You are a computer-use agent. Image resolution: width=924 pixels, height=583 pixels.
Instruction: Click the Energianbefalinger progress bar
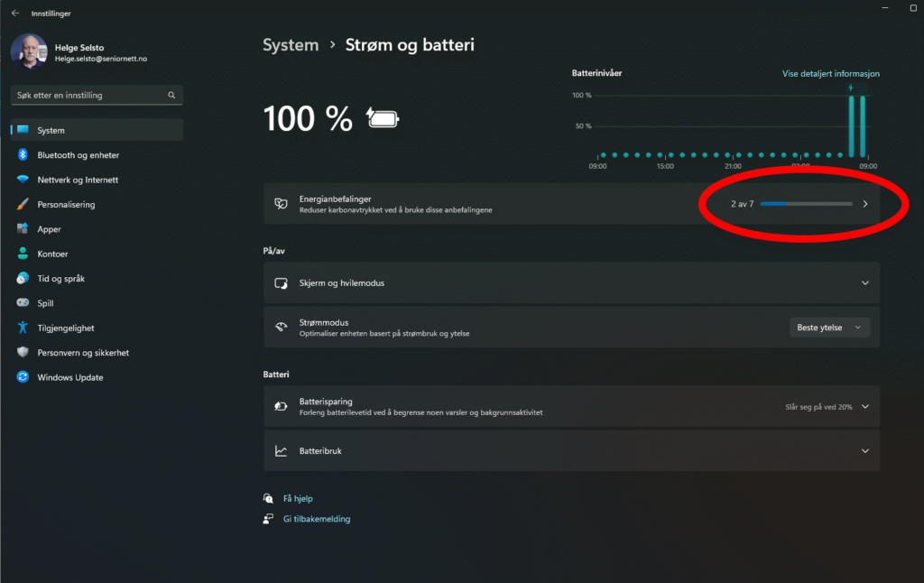click(806, 204)
